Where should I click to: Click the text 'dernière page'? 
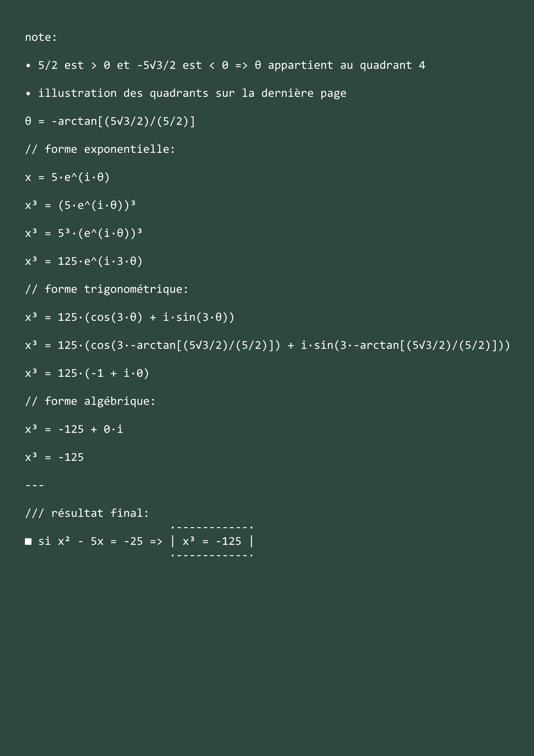[x=304, y=93]
